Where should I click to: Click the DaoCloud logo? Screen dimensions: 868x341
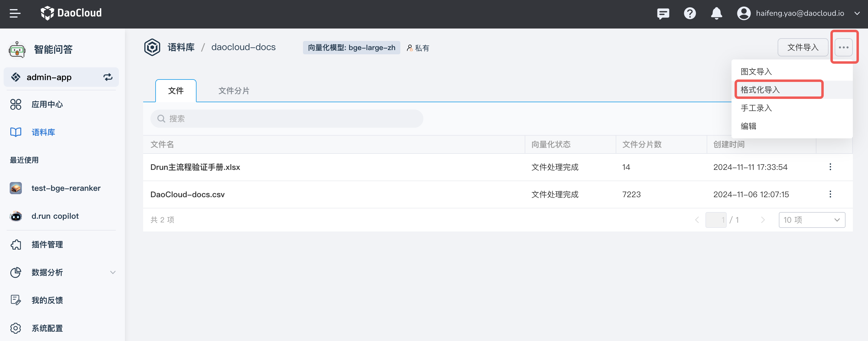coord(71,13)
